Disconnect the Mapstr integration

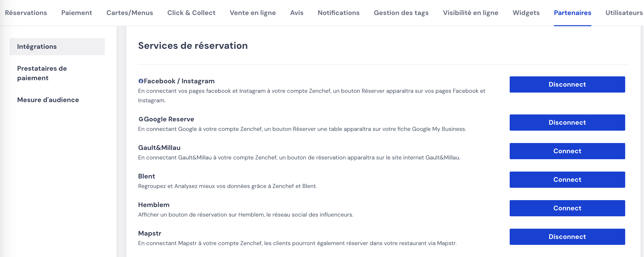[567, 237]
